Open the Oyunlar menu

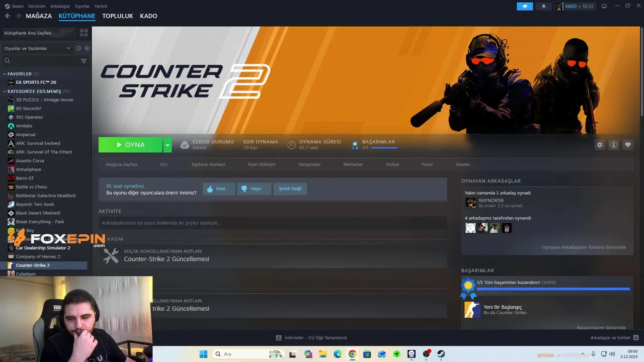coord(83,6)
